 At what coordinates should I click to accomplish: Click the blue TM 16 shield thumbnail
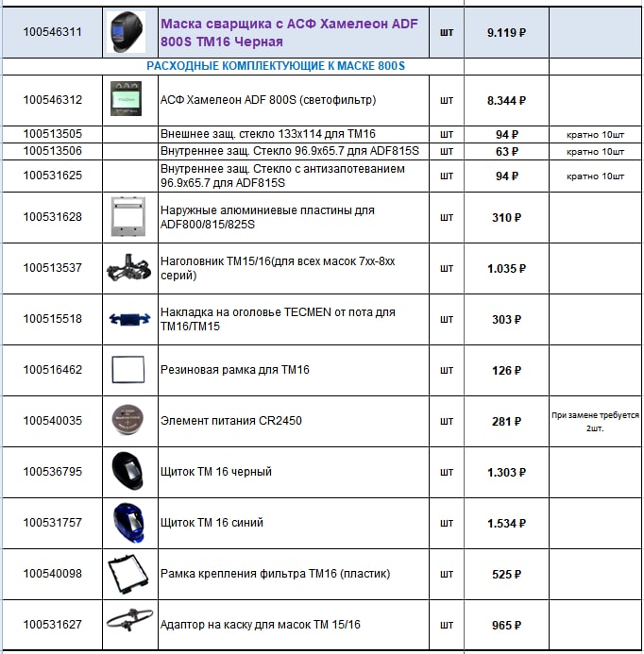click(x=128, y=523)
